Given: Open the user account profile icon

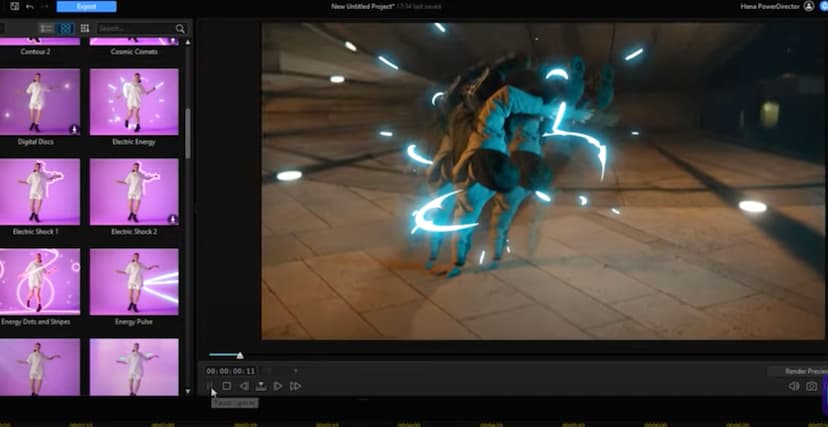Looking at the screenshot, I should tap(808, 6).
